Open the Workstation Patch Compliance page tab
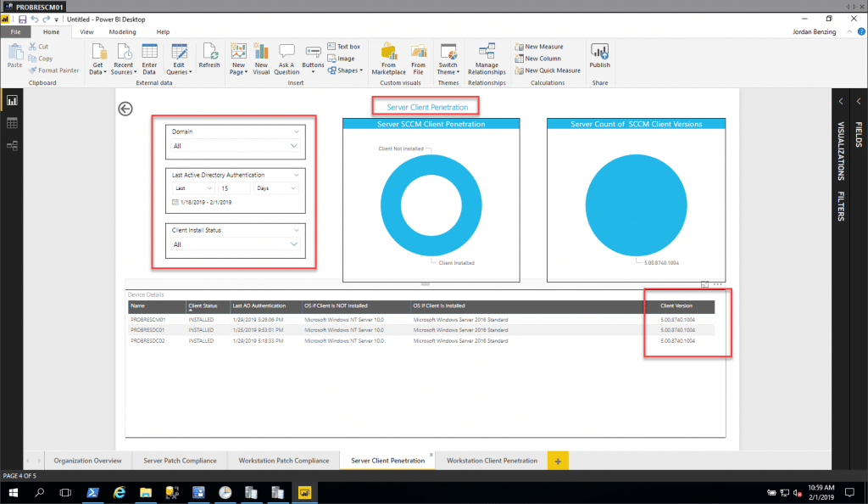868x504 pixels. 283,460
